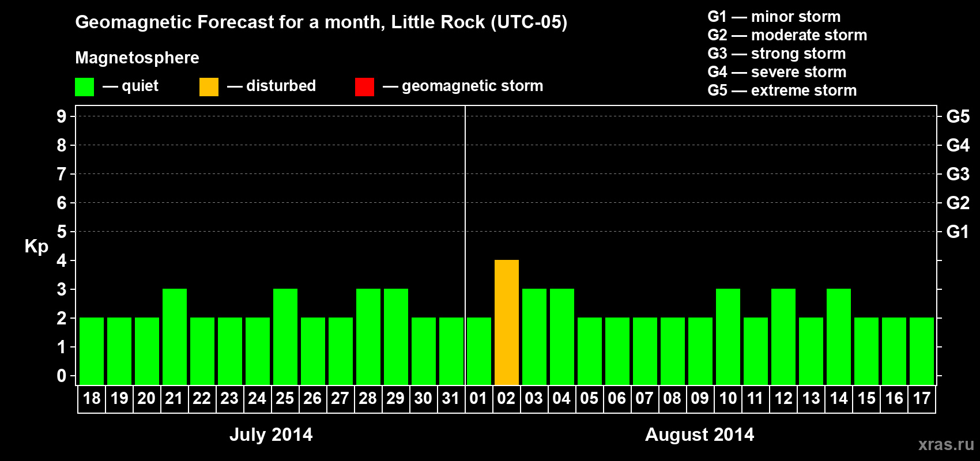Screen dimensions: 980x461
Task: Select the green bar above July 21
Action: tap(175, 337)
